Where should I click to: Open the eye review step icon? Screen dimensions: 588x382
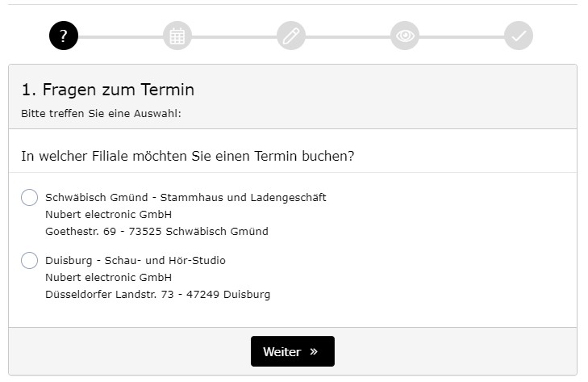(405, 36)
